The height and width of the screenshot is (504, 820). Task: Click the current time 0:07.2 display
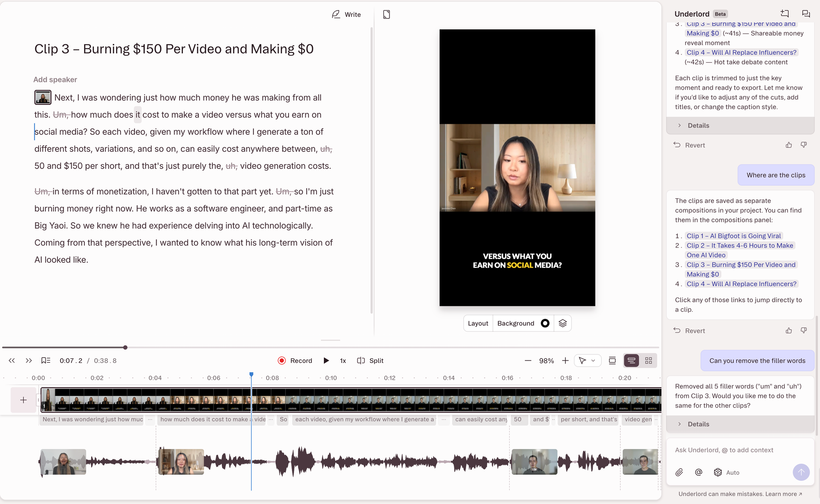(x=71, y=360)
